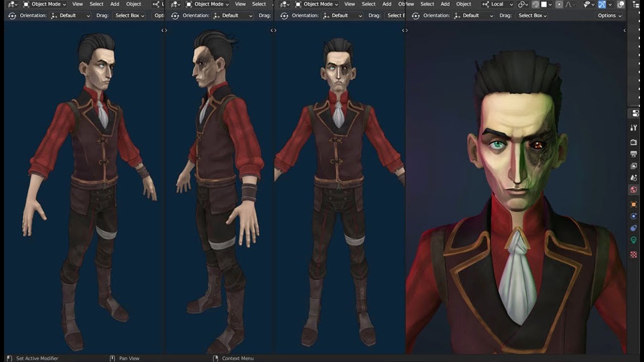Click mouse icon beside Context Menu
This screenshot has width=644, height=362.
pyautogui.click(x=215, y=358)
